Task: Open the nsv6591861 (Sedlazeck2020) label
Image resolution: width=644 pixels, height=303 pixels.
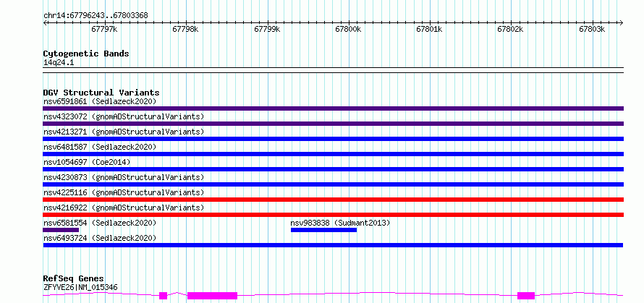Action: tap(100, 101)
